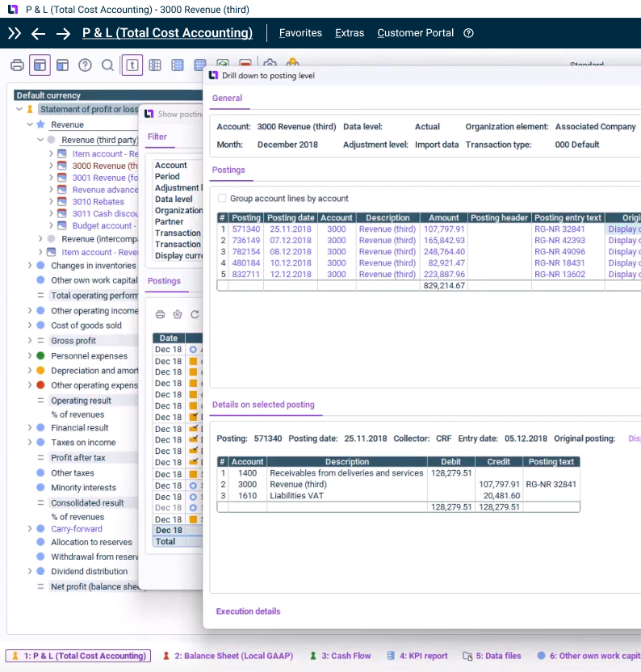Open the Execution details section
Viewport: 641px width, 672px height.
pyautogui.click(x=248, y=611)
